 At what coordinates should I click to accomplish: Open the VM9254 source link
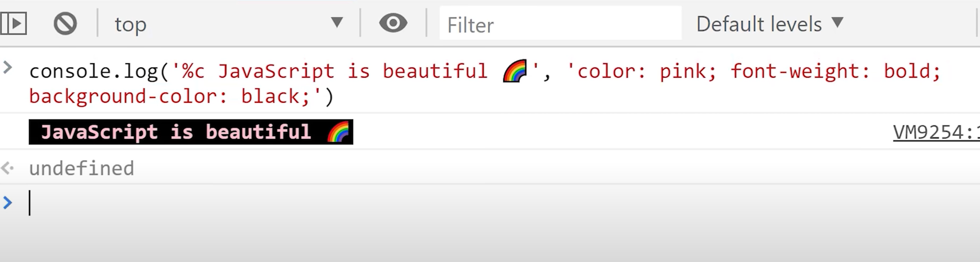(x=936, y=132)
